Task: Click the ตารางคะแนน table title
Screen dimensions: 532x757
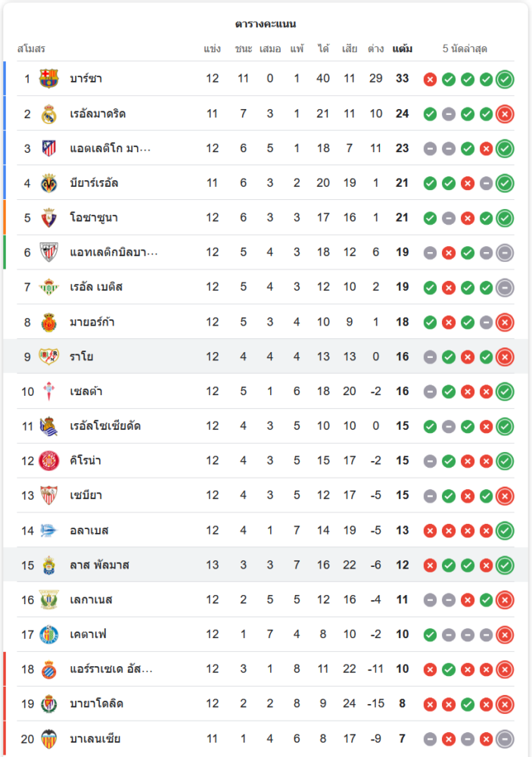Action: pyautogui.click(x=266, y=23)
